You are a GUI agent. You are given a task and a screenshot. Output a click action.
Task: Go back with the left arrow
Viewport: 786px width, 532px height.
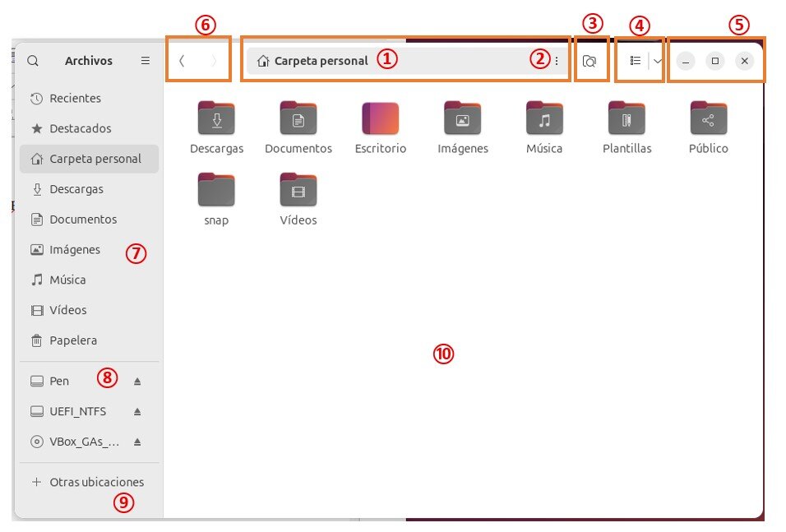point(182,61)
